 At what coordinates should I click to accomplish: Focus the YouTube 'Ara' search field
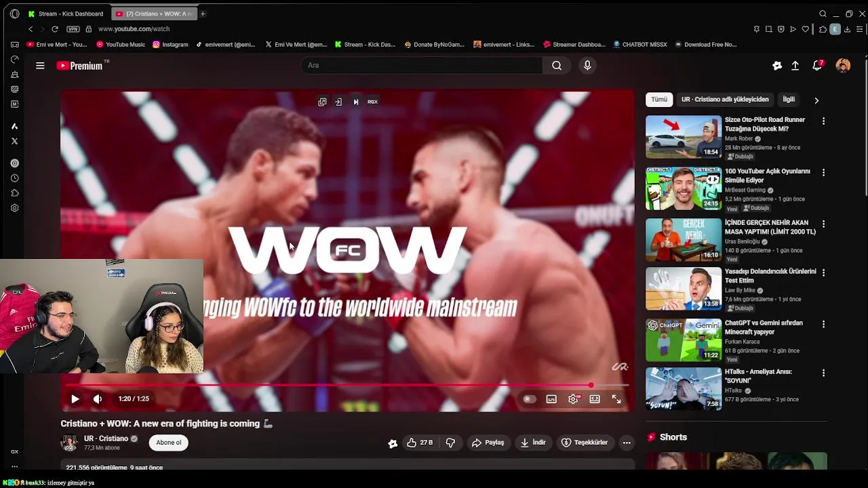(x=421, y=65)
